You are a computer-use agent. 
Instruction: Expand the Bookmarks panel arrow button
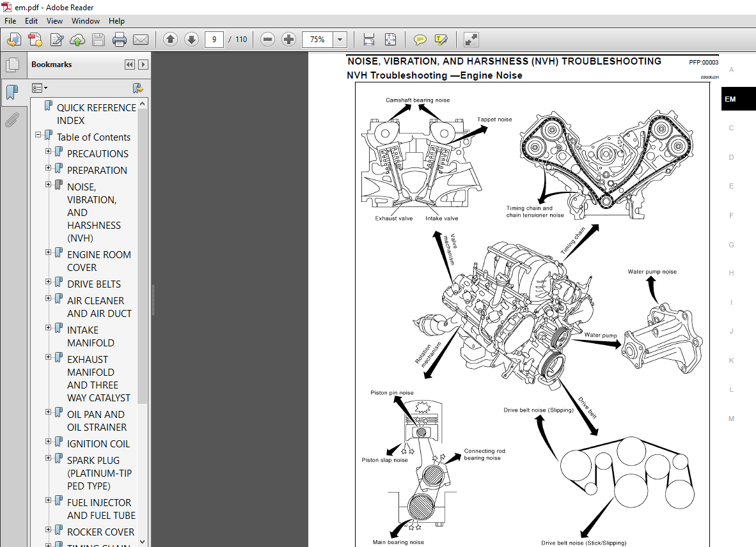tap(143, 65)
